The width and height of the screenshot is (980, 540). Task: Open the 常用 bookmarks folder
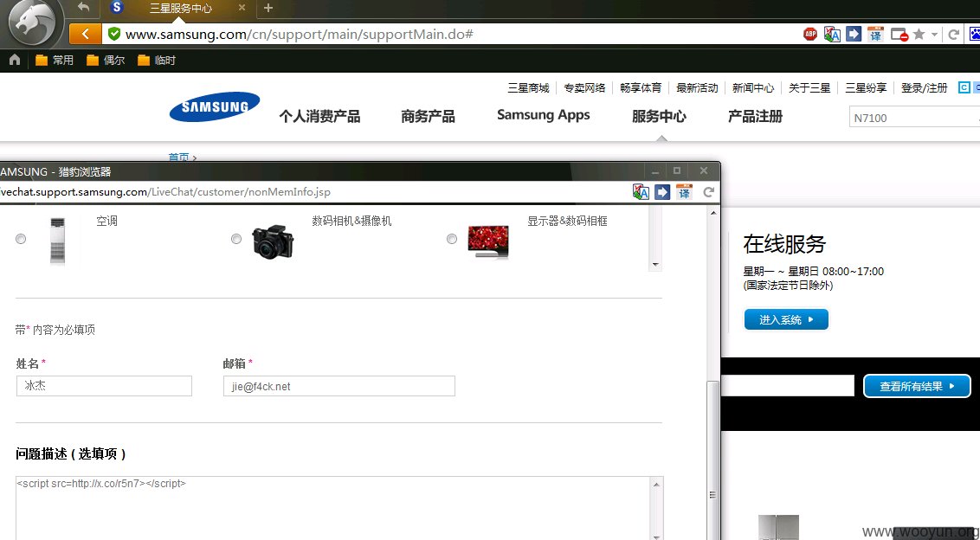tap(55, 60)
